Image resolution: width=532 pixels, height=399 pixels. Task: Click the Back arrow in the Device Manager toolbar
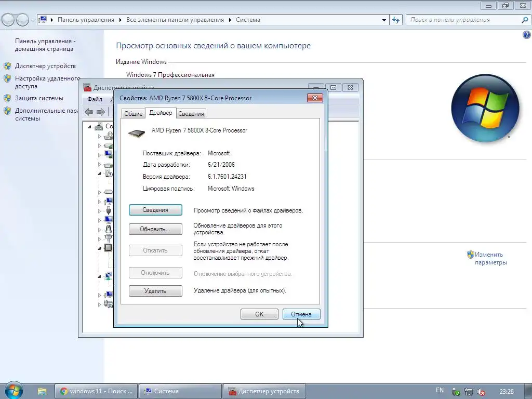89,112
